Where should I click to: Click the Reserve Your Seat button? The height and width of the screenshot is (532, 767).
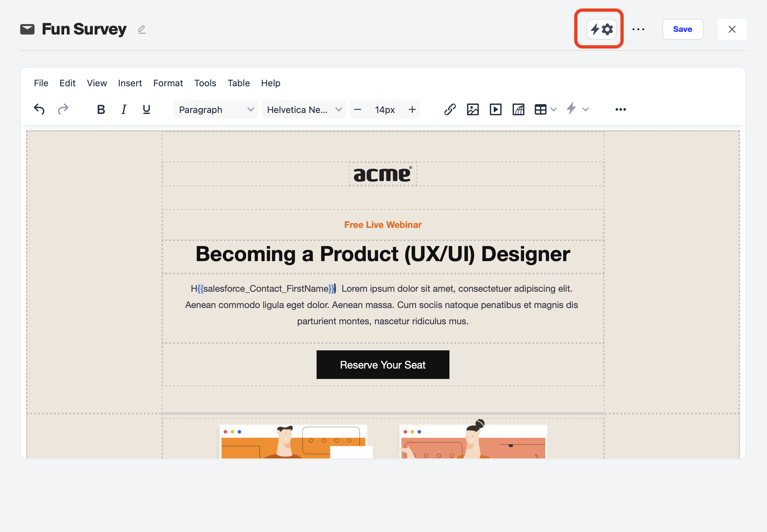[382, 364]
